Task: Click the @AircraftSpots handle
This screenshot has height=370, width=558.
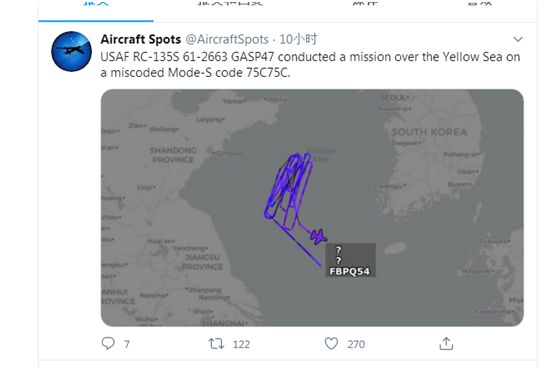Action: coord(227,39)
